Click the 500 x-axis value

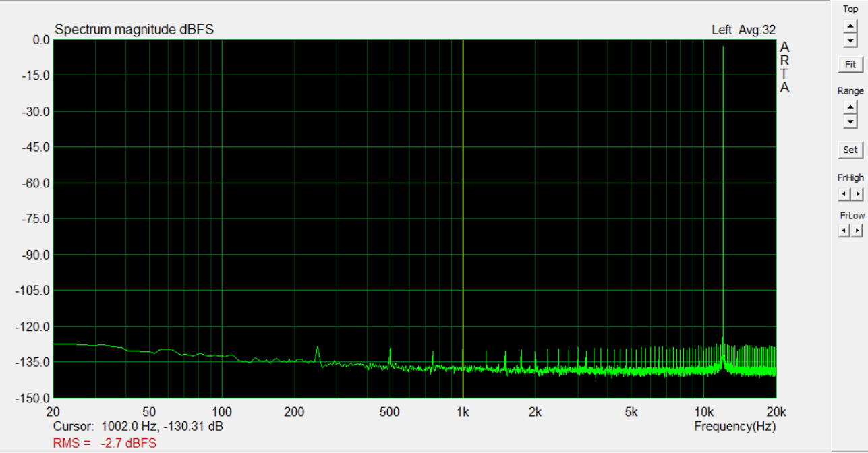click(390, 412)
